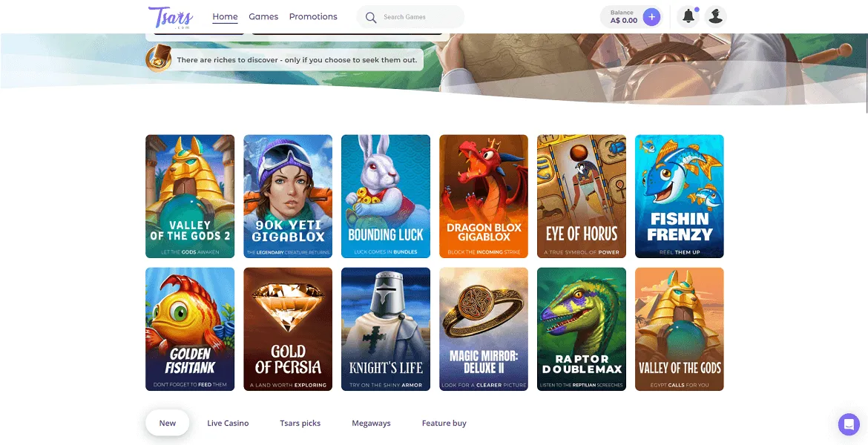Screen dimensions: 868x445
Task: Open Valley of the Gods 2
Action: [x=189, y=196]
